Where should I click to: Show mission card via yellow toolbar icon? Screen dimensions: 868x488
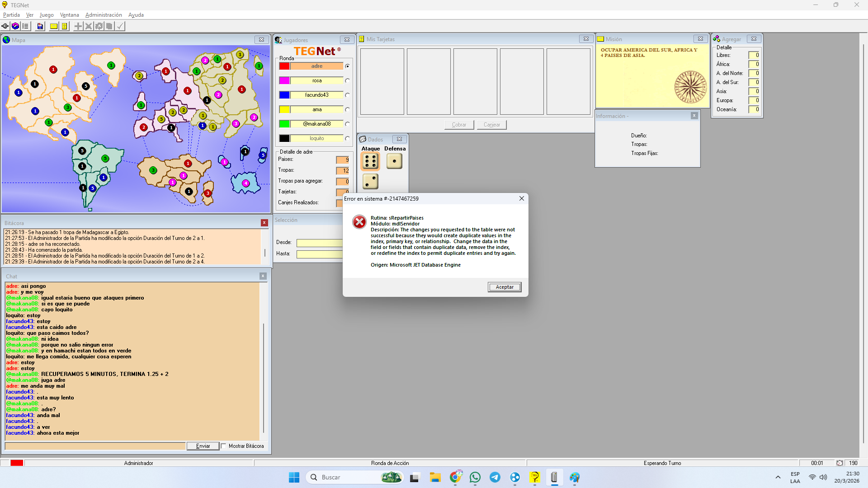click(54, 26)
